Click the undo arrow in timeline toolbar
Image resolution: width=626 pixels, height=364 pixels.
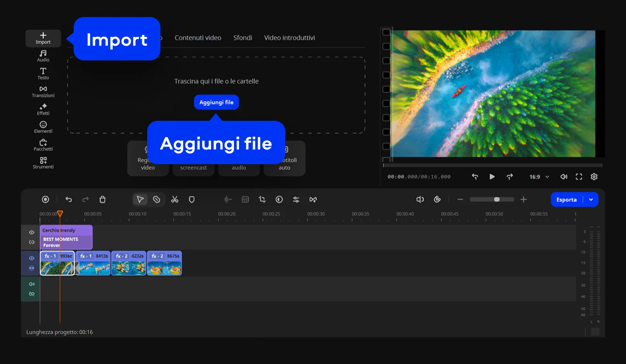(69, 199)
